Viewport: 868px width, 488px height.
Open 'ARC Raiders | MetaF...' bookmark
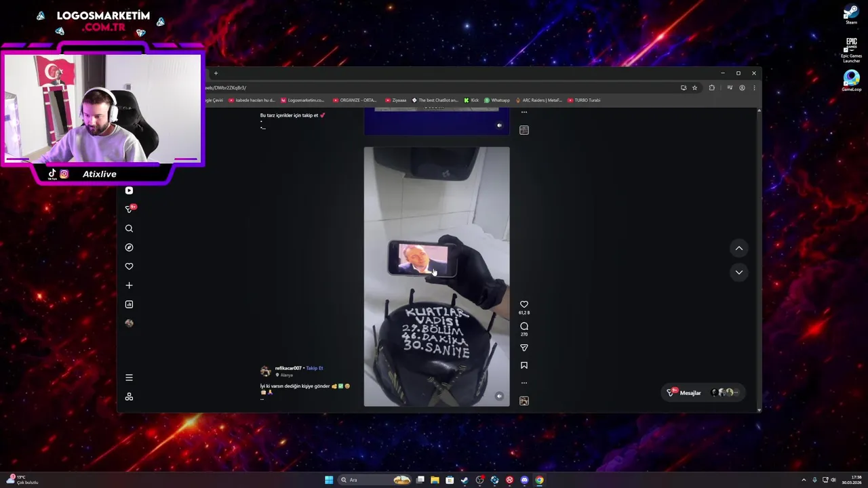(538, 100)
